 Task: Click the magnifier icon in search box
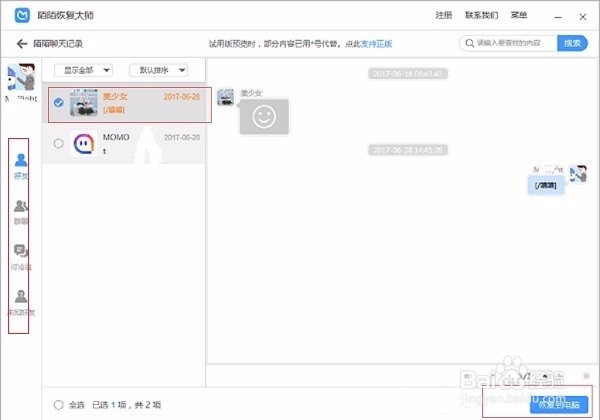(x=470, y=43)
